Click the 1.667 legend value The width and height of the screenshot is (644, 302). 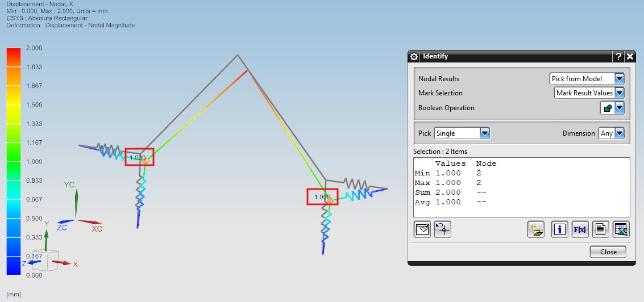[34, 86]
